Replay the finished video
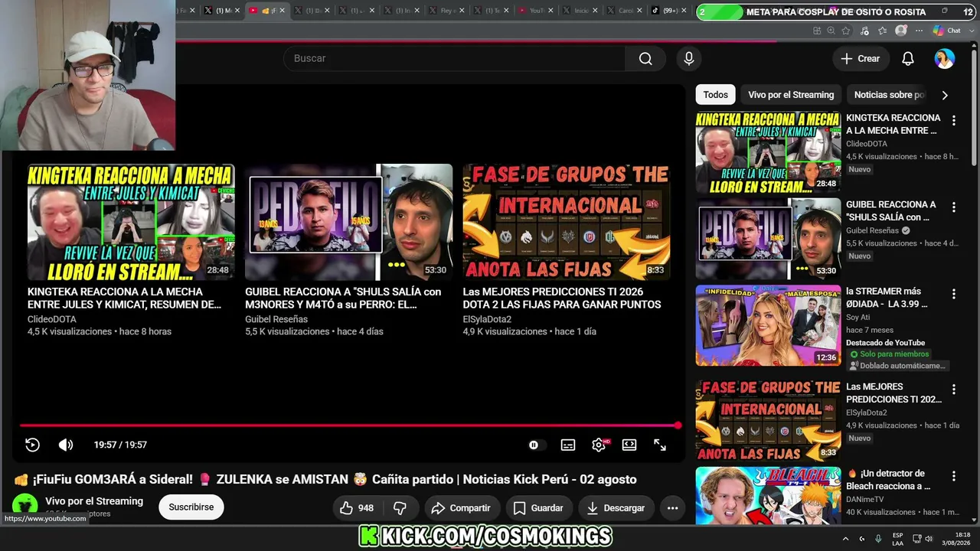This screenshot has width=980, height=551. pyautogui.click(x=32, y=445)
